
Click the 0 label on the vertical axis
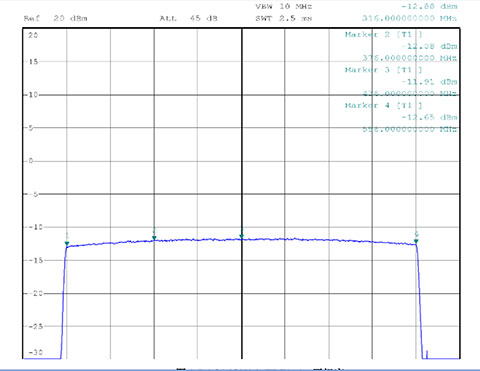pos(31,161)
